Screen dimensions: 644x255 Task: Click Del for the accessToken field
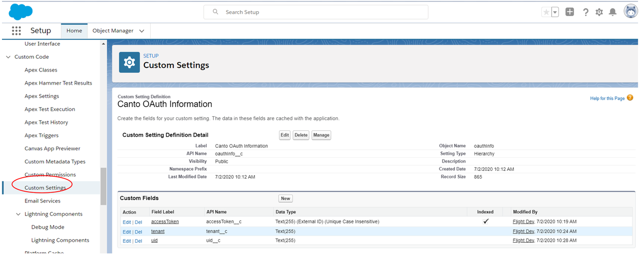pyautogui.click(x=139, y=222)
